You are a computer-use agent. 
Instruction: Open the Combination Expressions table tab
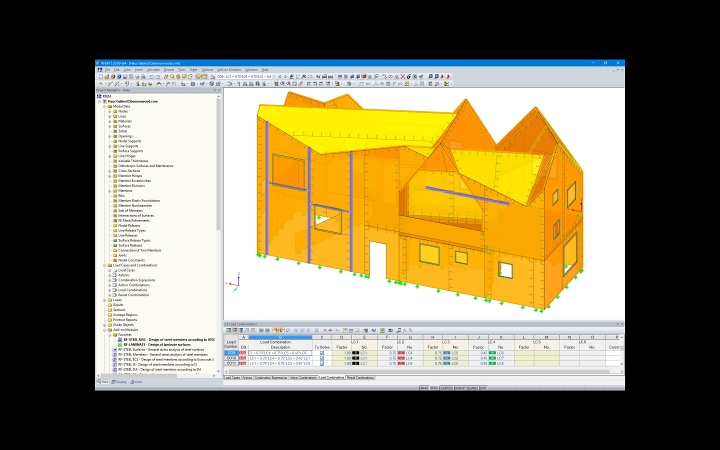coord(271,378)
